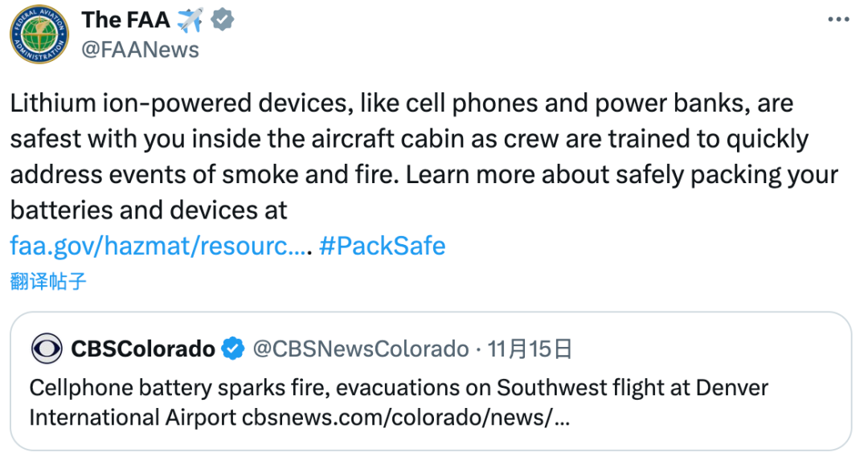Open the @CBSNewsColorado handle
The width and height of the screenshot is (868, 469).
point(361,349)
